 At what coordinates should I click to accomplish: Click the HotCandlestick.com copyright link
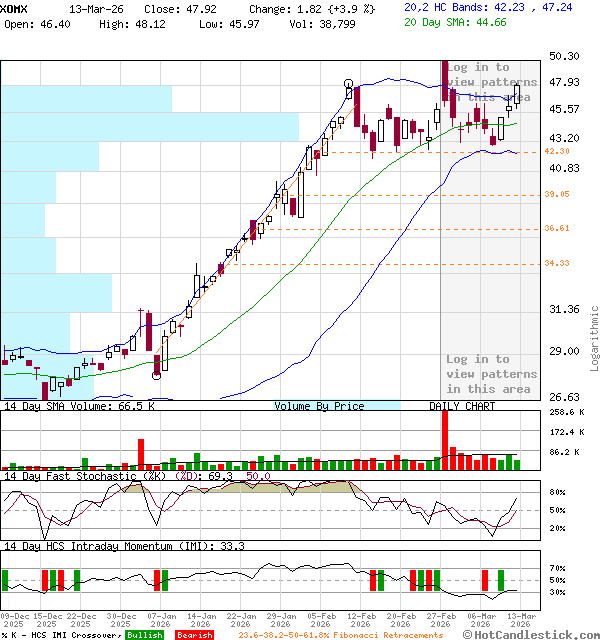click(x=531, y=634)
